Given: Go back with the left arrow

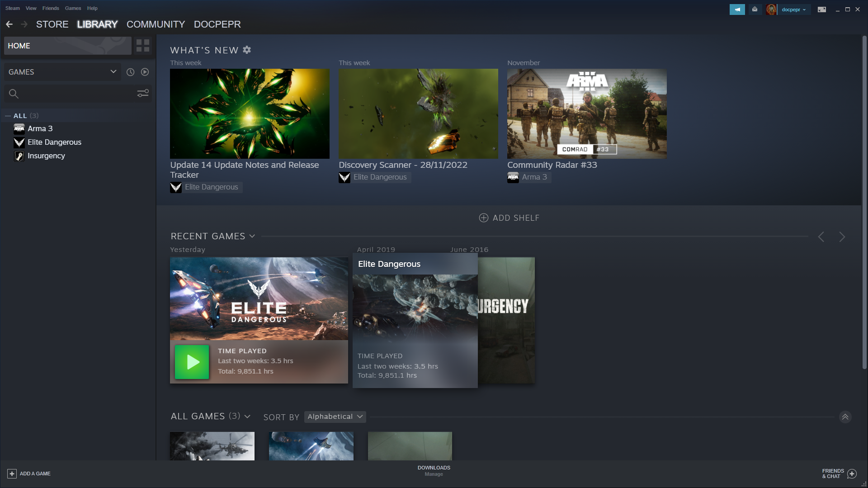Looking at the screenshot, I should click(x=9, y=24).
